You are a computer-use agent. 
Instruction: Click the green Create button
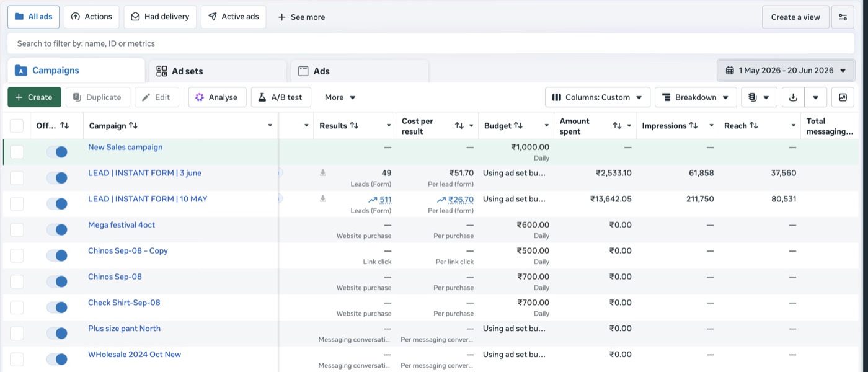click(34, 97)
